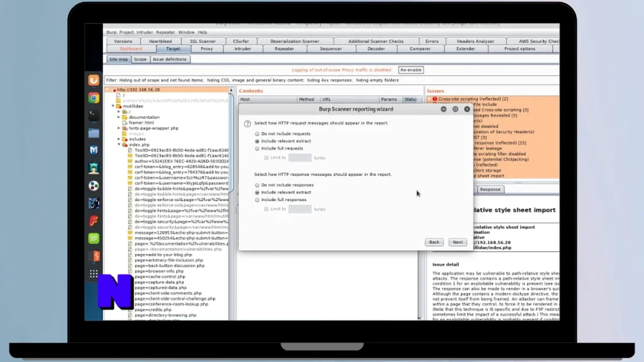This screenshot has height=362, width=644.
Task: Click the framer.html file icon
Action: tap(125, 123)
